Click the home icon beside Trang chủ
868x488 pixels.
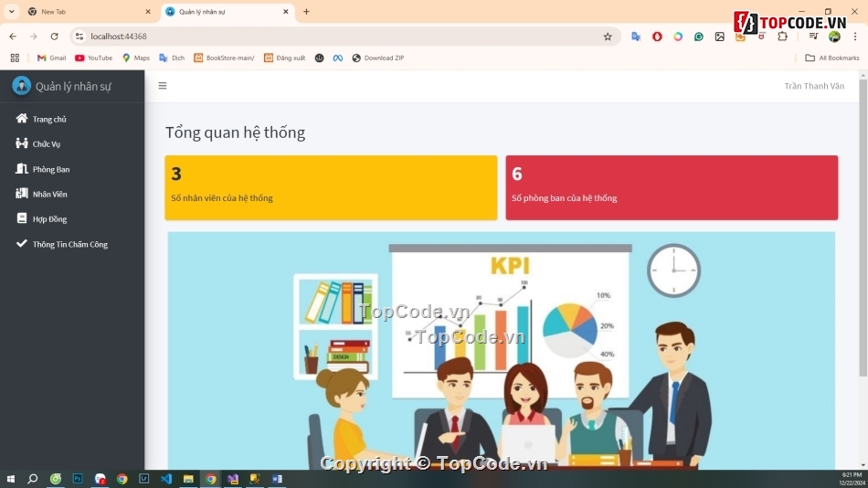coord(22,118)
